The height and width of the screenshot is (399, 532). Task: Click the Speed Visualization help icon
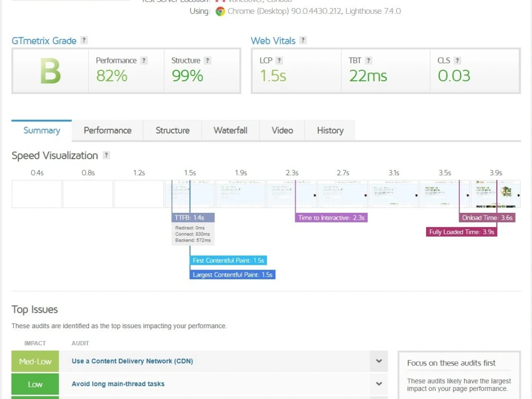[106, 155]
